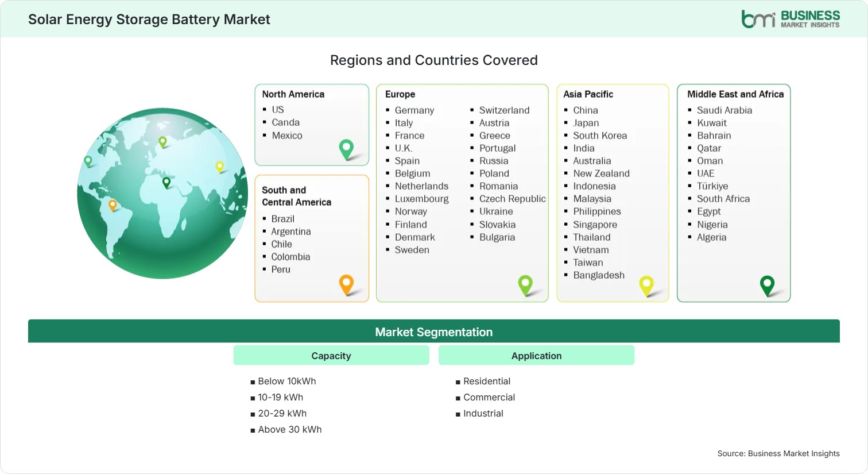Click 'US' in North America list
Image resolution: width=868 pixels, height=474 pixels.
point(278,110)
